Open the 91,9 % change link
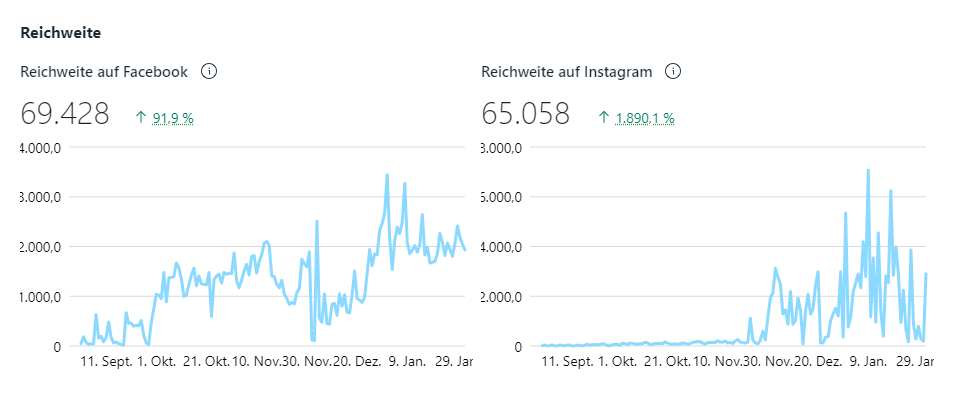The width and height of the screenshot is (954, 415). (x=173, y=118)
